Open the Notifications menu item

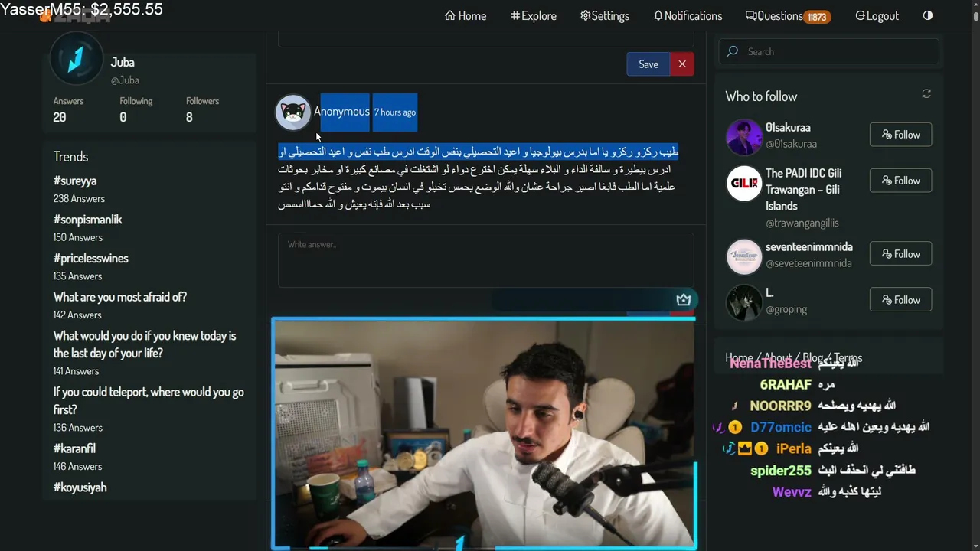click(688, 15)
